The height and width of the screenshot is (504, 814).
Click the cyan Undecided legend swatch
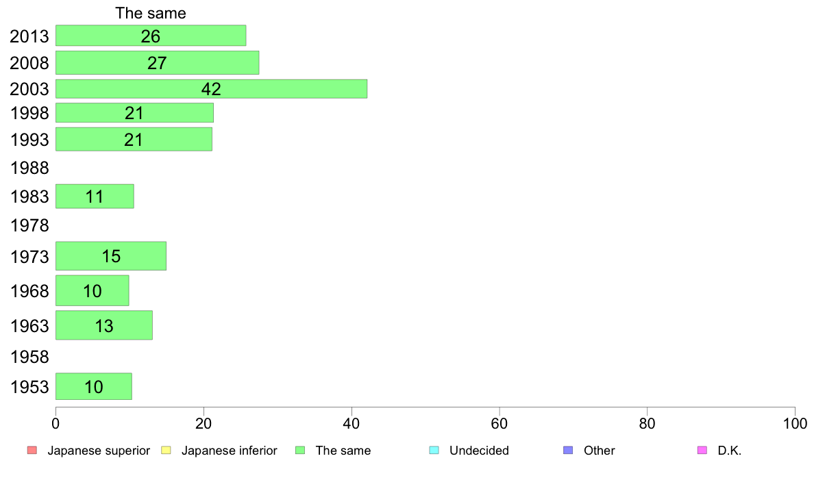[434, 450]
